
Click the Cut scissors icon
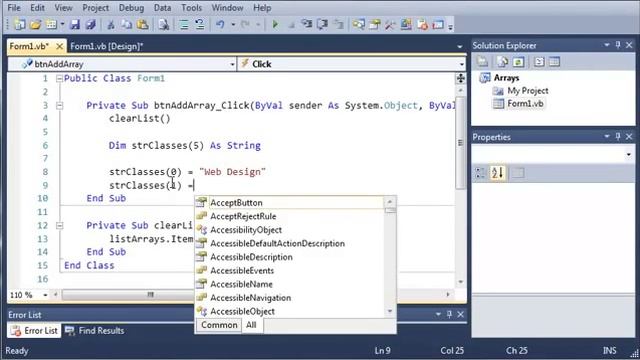pyautogui.click(x=111, y=25)
